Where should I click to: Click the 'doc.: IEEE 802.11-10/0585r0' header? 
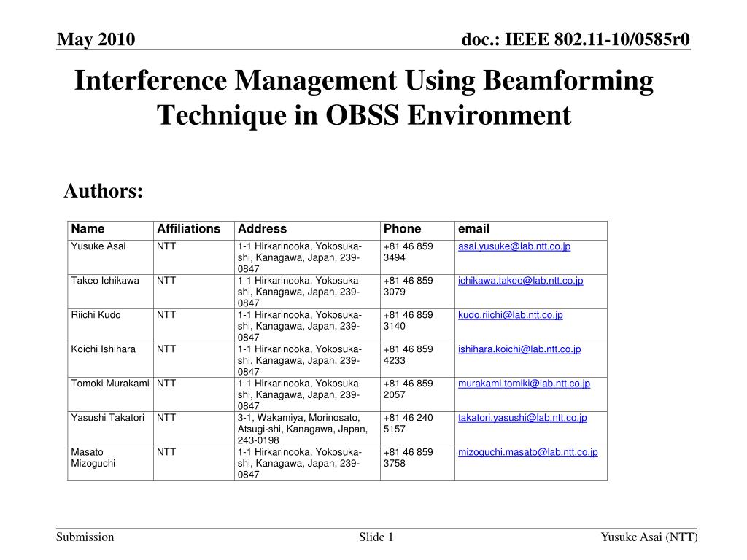576,39
